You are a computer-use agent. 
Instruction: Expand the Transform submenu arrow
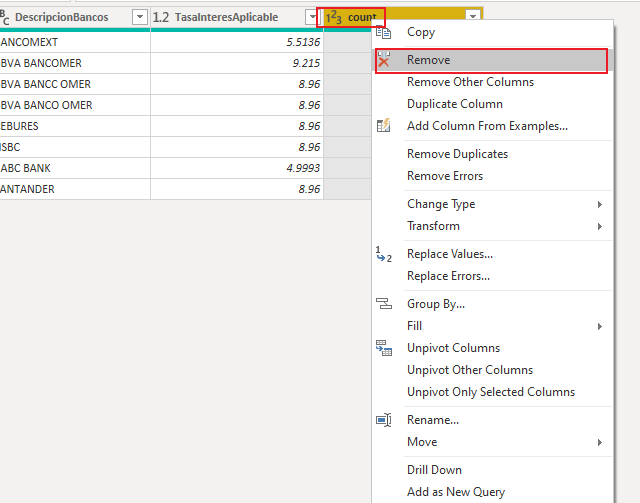(x=600, y=226)
